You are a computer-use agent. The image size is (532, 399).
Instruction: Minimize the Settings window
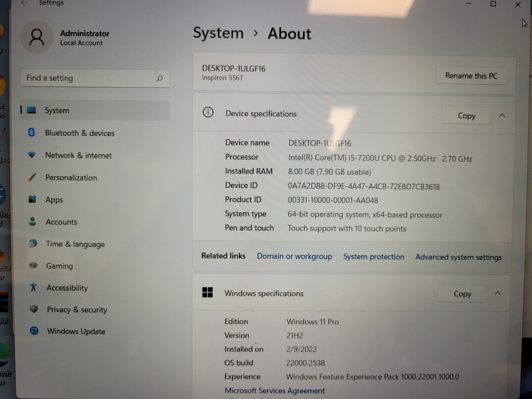468,4
